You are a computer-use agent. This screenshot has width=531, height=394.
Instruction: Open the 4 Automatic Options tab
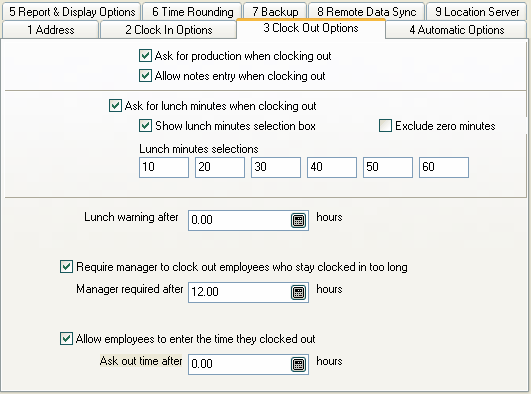click(x=456, y=30)
